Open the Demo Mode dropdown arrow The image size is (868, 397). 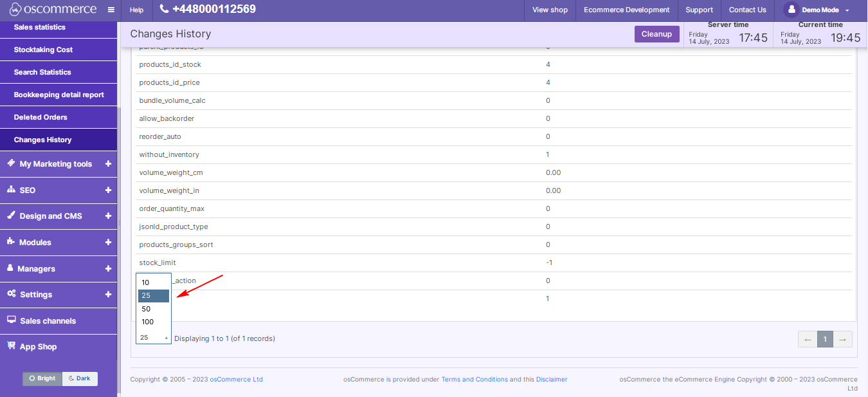[x=847, y=11]
